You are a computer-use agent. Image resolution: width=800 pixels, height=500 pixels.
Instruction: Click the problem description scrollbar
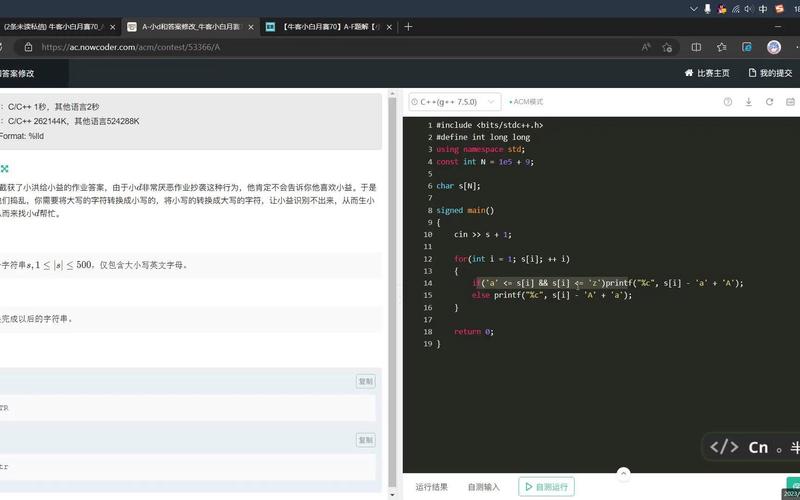[x=392, y=291]
